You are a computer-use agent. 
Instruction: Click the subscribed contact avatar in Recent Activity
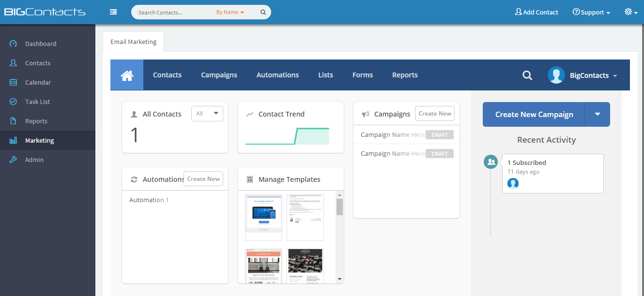pos(513,183)
